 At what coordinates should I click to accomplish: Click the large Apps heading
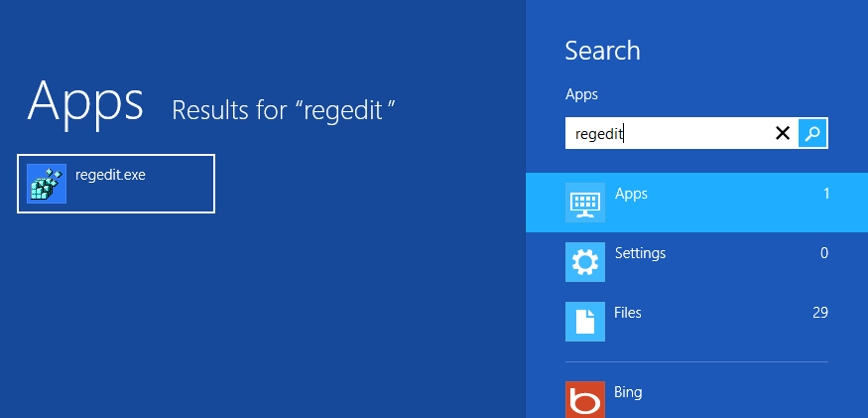[86, 99]
